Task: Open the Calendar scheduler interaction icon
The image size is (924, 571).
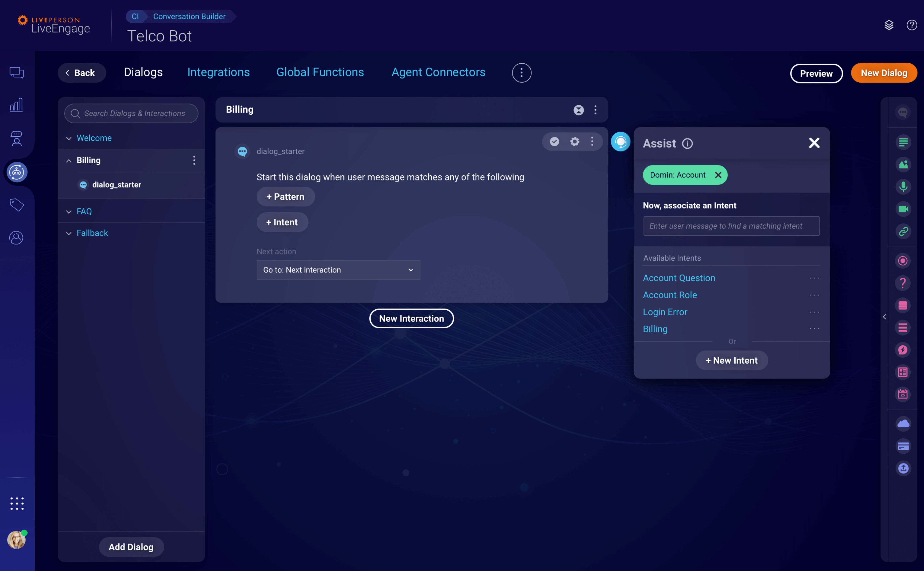Action: [x=903, y=394]
